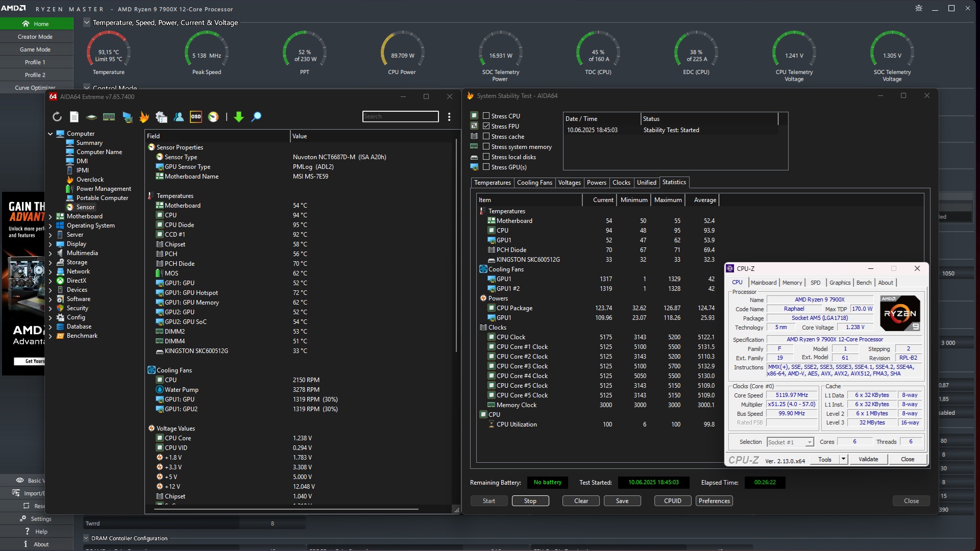The height and width of the screenshot is (551, 980).
Task: Open the Memory tab in CPU-Z
Action: (792, 283)
